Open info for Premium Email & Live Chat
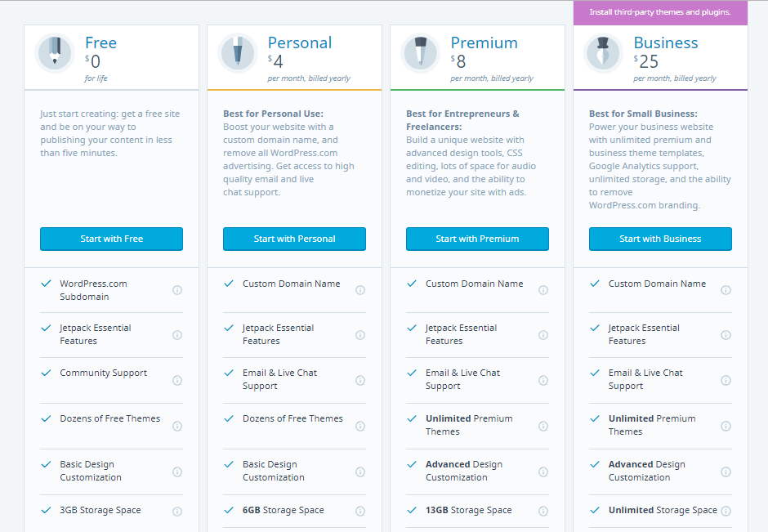 (543, 380)
